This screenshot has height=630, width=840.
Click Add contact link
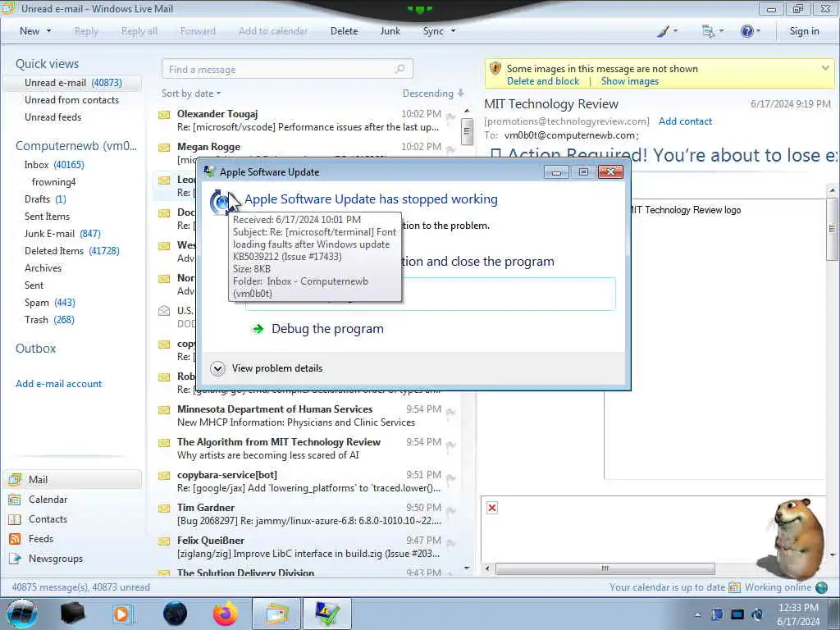(x=685, y=121)
